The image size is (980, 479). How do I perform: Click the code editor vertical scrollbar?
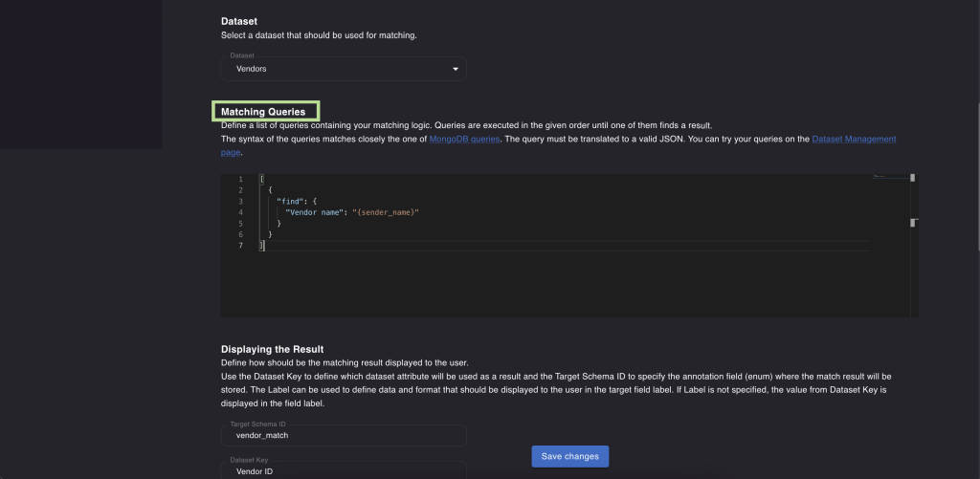click(913, 246)
